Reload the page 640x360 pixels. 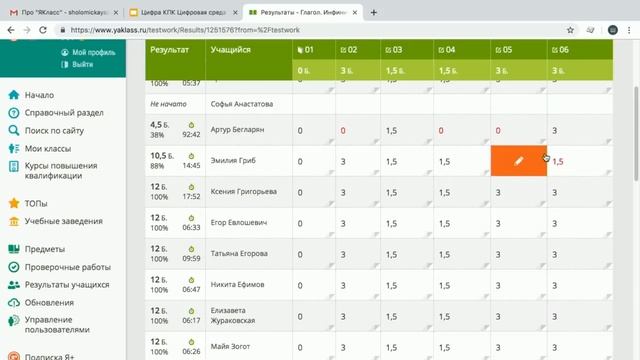[43, 30]
